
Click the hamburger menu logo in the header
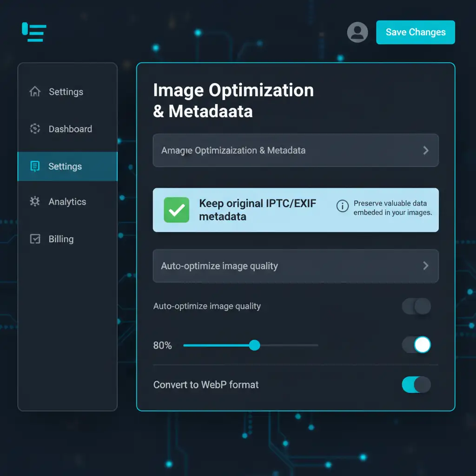[34, 32]
